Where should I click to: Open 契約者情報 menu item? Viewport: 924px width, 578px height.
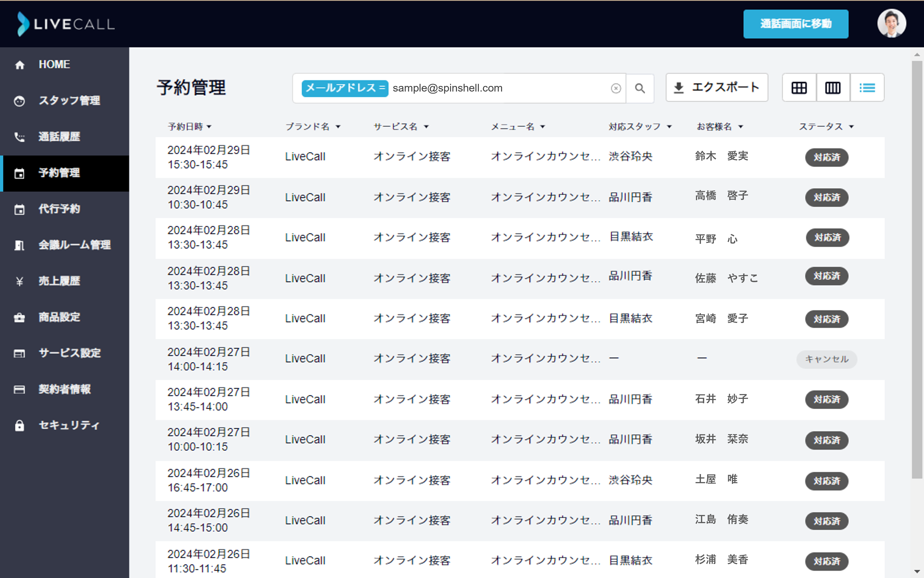click(65, 390)
